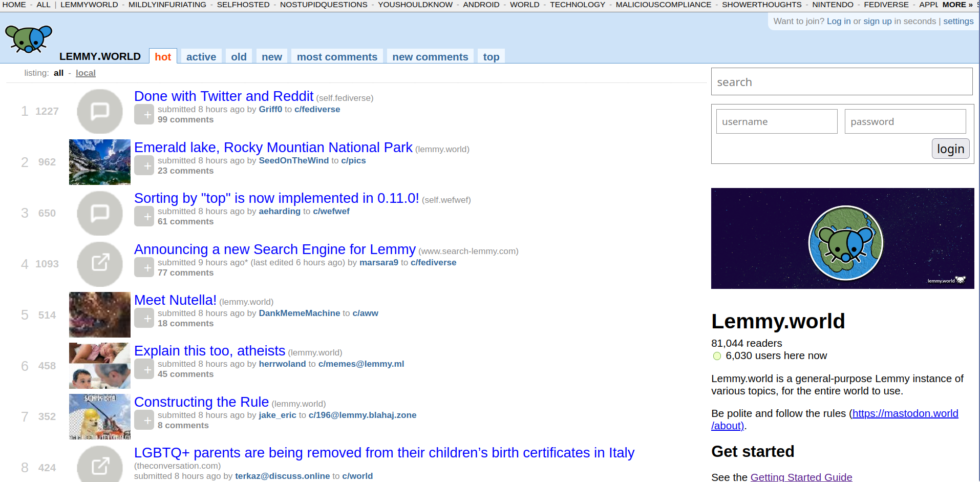Switch to the top sorting tab

491,57
